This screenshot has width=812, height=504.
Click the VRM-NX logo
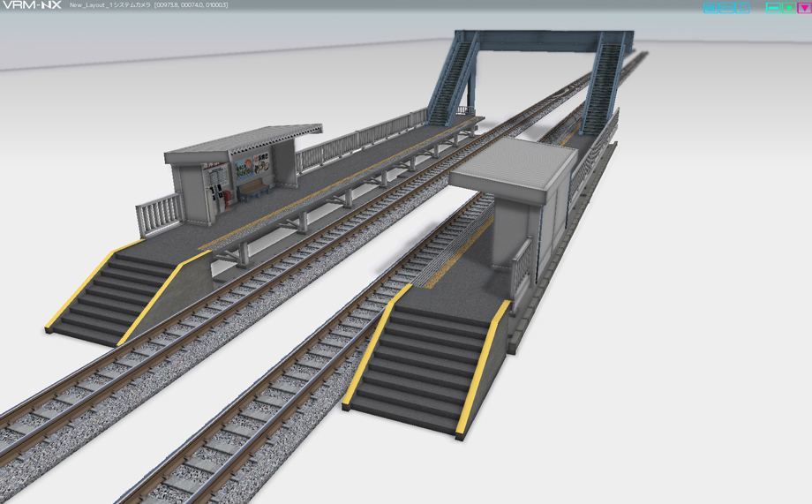[32, 5]
